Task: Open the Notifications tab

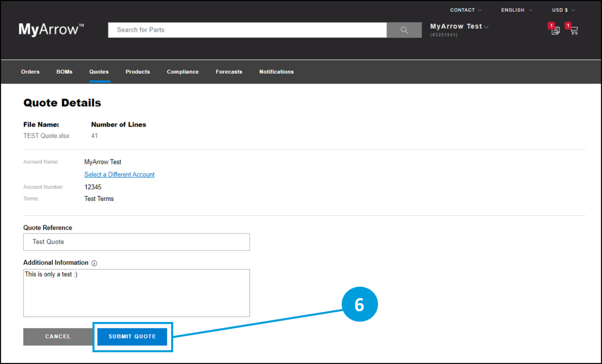Action: pyautogui.click(x=276, y=72)
